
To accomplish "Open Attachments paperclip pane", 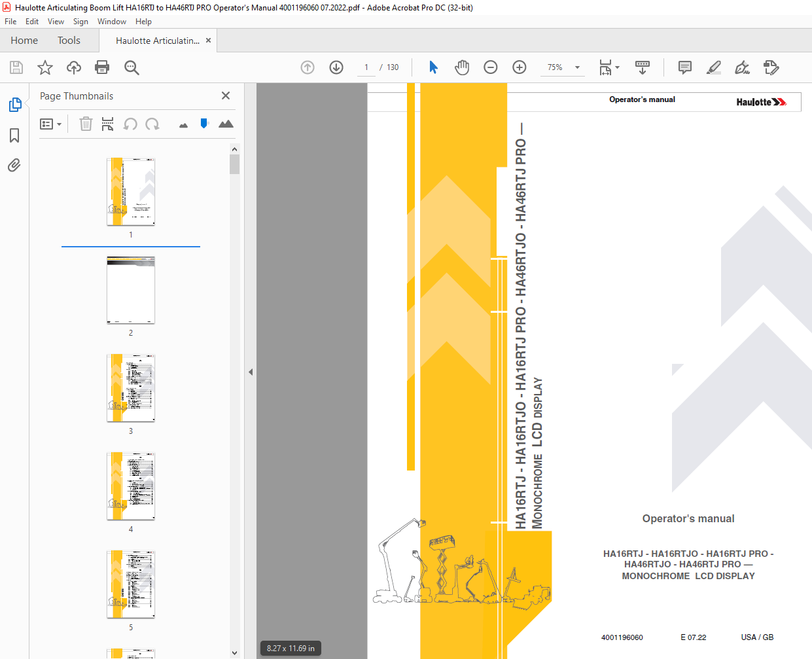I will (x=14, y=165).
